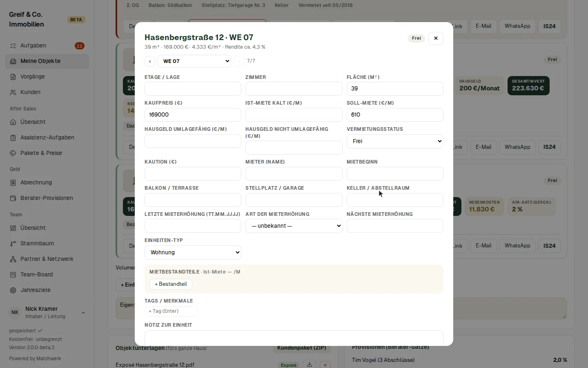Click the Partner & Netzwerk icon
The image size is (588, 368).
click(13, 259)
